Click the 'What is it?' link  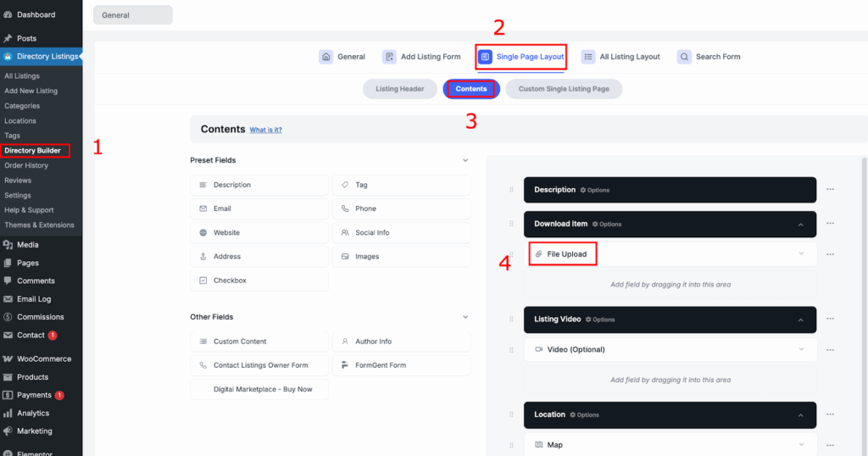265,131
